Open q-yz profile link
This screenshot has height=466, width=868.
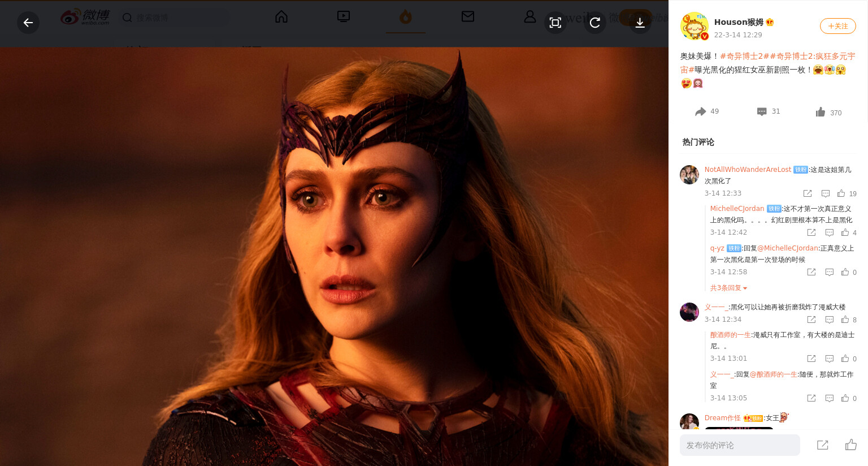(717, 248)
